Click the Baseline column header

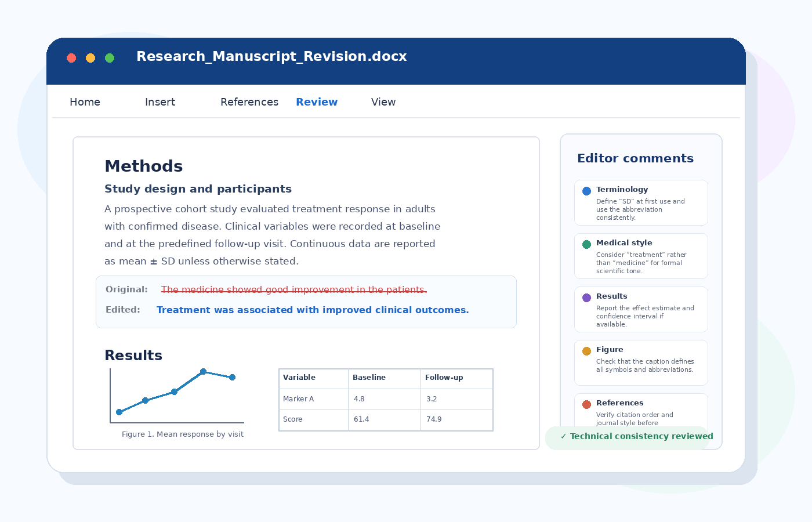point(385,378)
